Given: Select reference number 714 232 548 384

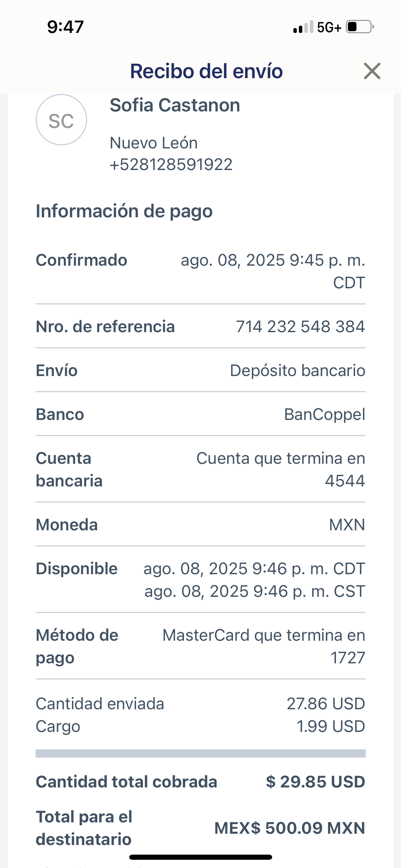Looking at the screenshot, I should click(x=300, y=327).
